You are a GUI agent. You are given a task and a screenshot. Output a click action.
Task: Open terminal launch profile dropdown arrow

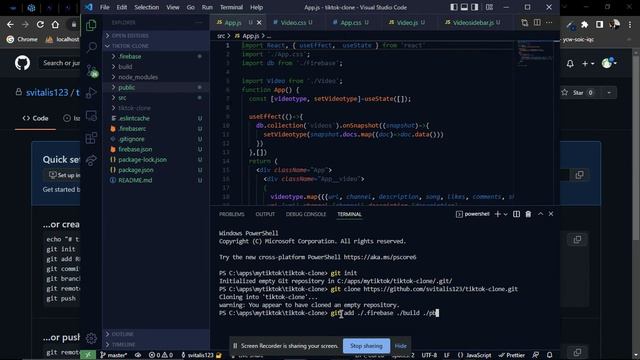click(506, 214)
